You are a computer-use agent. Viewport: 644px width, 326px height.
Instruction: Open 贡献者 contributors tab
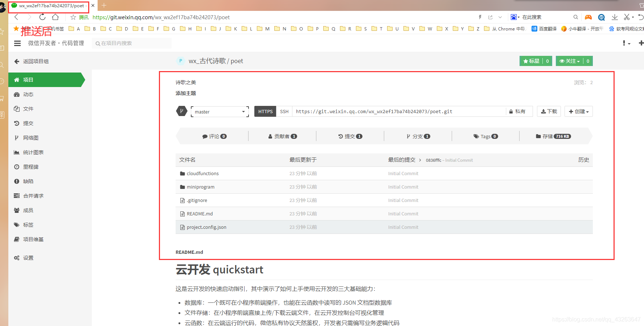click(282, 136)
